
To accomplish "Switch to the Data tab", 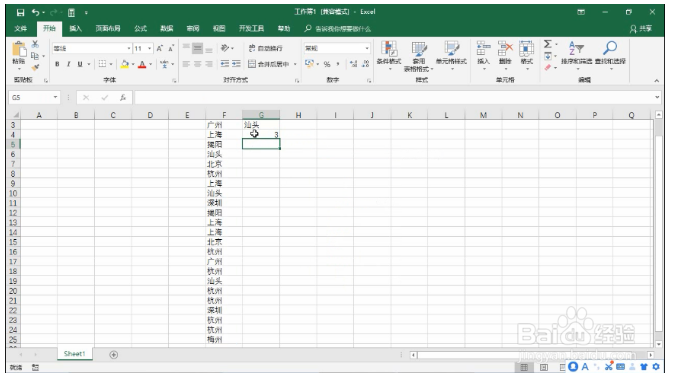I will 166,29.
